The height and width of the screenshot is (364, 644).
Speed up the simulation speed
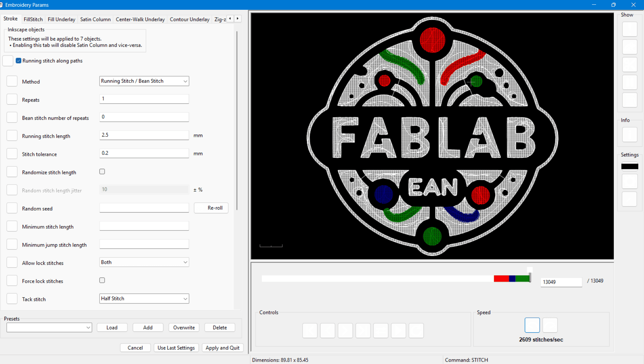pyautogui.click(x=550, y=325)
